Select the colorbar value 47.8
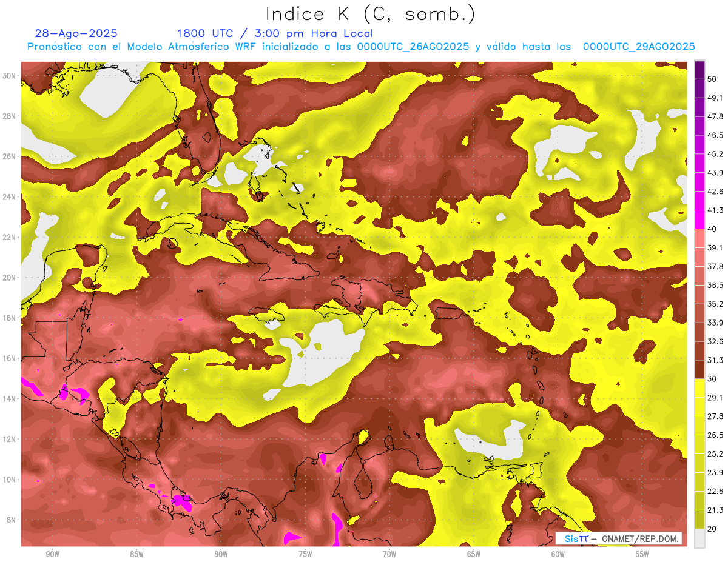The image size is (728, 562). coord(715,116)
